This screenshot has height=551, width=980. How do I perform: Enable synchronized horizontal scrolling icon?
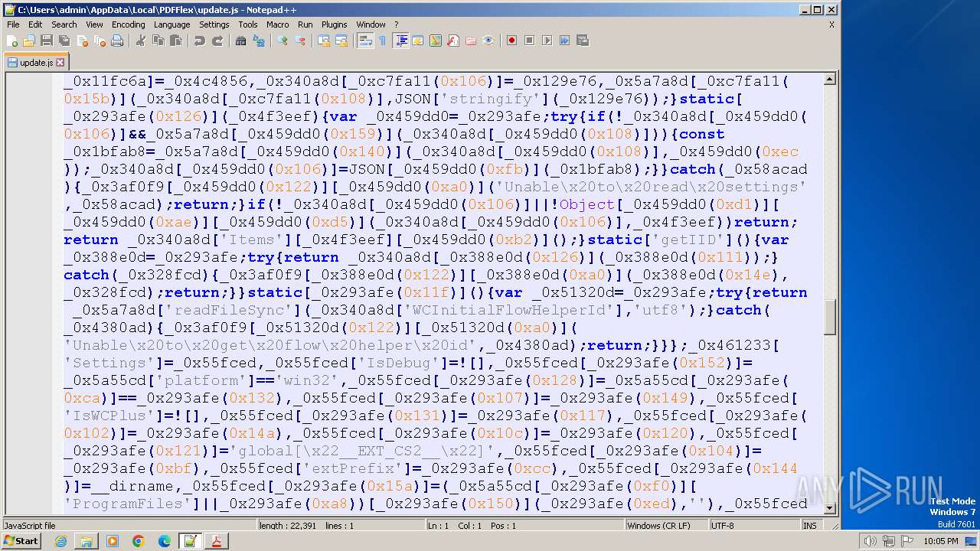341,41
